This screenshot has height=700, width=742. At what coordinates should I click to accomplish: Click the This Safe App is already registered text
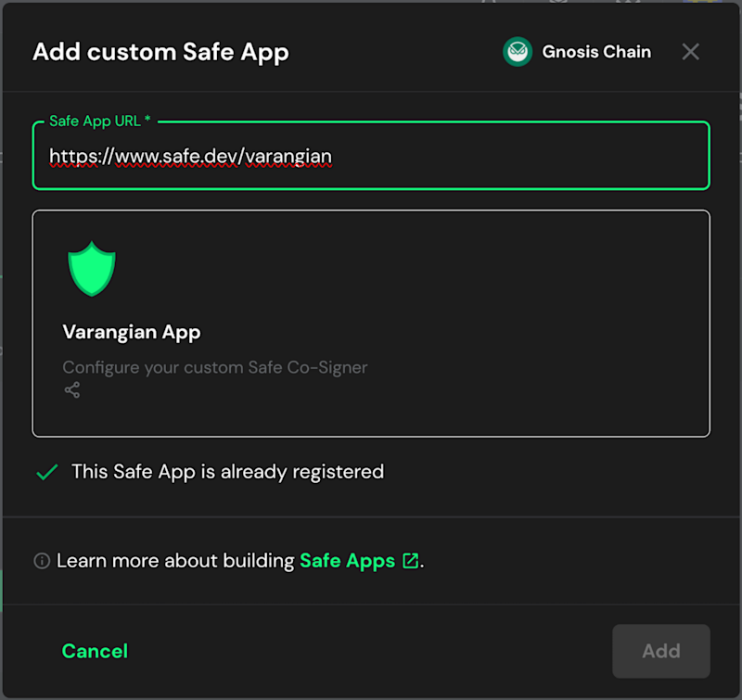(x=227, y=472)
